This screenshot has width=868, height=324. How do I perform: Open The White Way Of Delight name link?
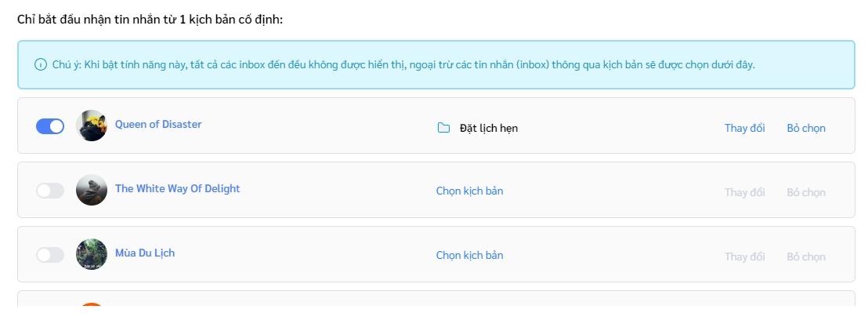pyautogui.click(x=178, y=188)
